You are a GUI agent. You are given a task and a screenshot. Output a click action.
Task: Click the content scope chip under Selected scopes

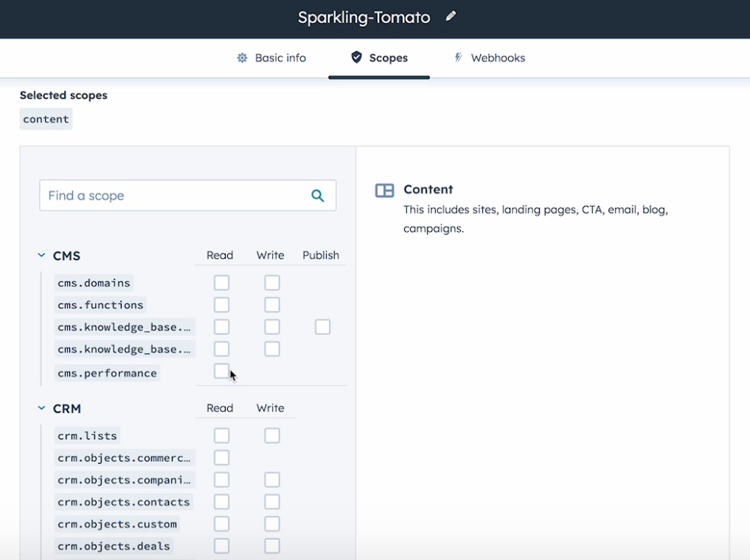[46, 119]
